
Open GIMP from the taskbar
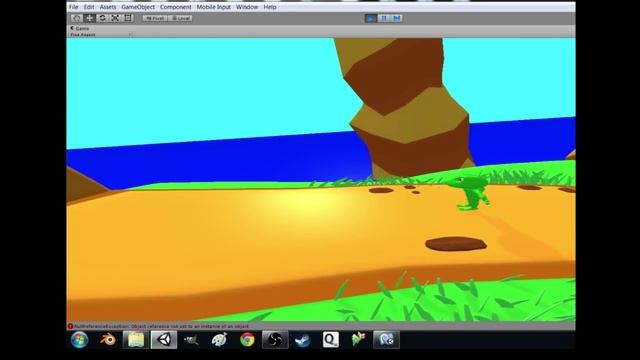[x=191, y=340]
